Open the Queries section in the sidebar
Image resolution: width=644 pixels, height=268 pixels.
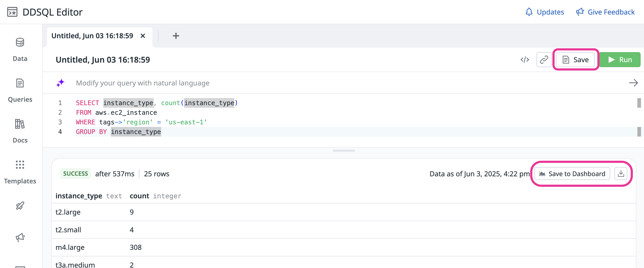20,90
